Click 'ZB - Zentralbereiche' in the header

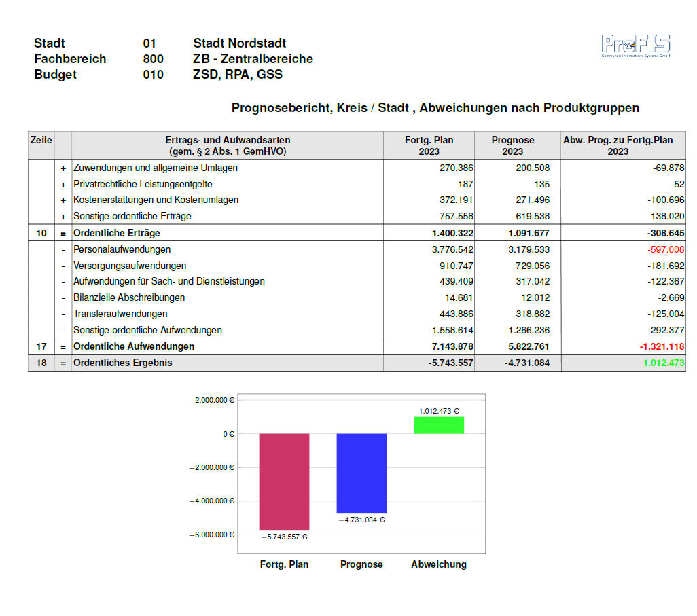(x=253, y=59)
